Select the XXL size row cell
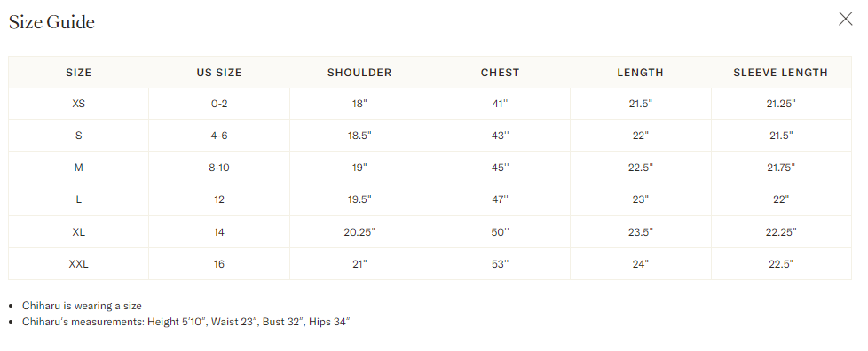The image size is (868, 351). (79, 264)
